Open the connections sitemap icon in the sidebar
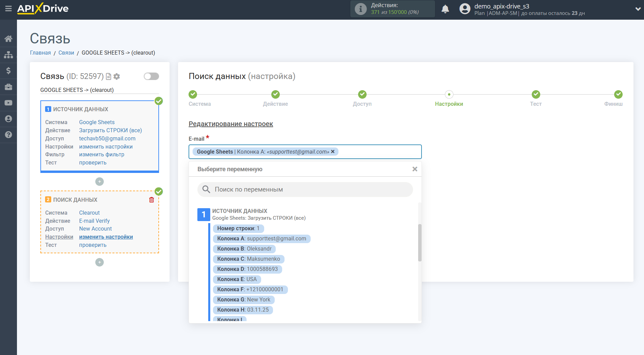Image resolution: width=644 pixels, height=355 pixels. click(x=8, y=55)
